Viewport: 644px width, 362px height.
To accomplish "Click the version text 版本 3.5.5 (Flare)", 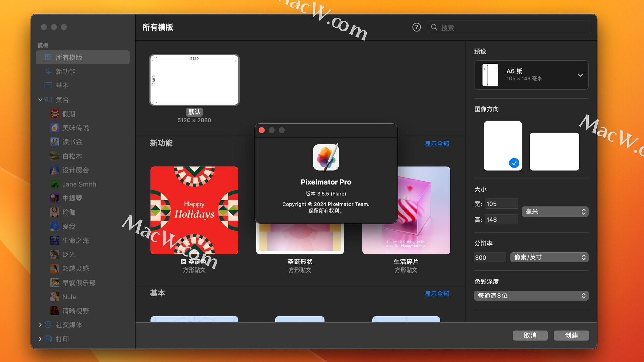I will tap(326, 194).
